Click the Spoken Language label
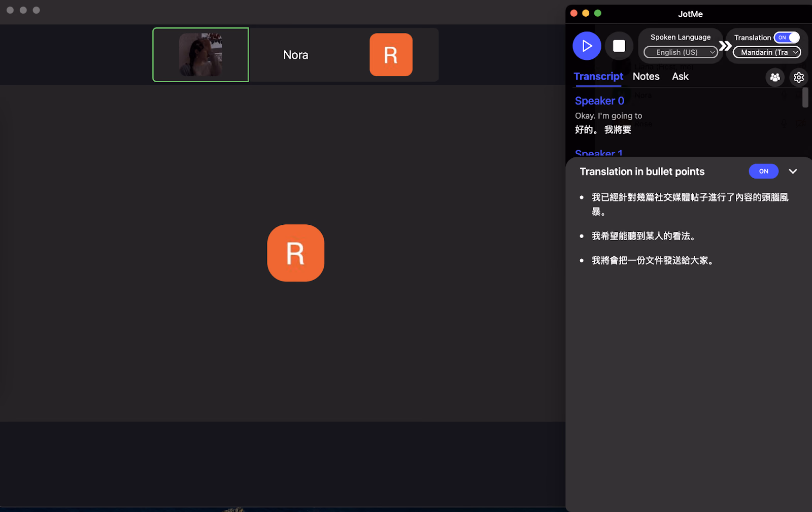 681,37
